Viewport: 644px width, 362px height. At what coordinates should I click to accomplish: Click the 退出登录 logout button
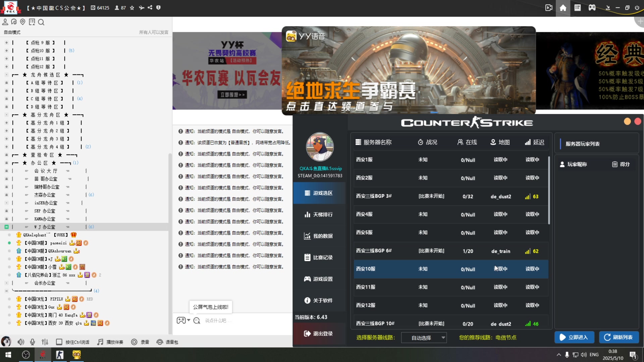[x=319, y=334]
